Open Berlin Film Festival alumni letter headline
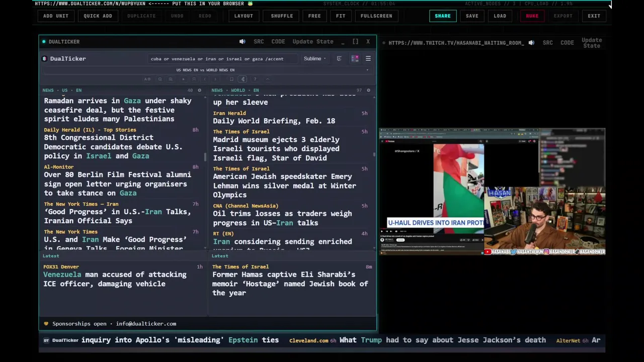 [x=117, y=184]
